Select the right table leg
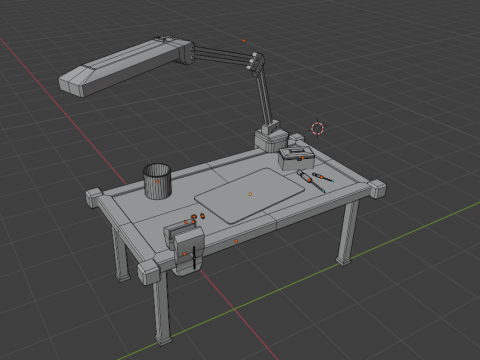The width and height of the screenshot is (480, 360). tap(347, 232)
